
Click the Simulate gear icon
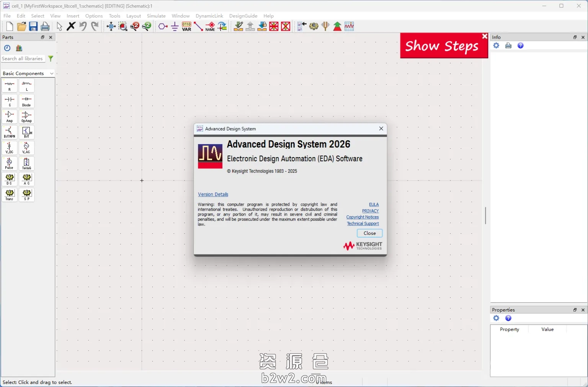[x=314, y=26]
